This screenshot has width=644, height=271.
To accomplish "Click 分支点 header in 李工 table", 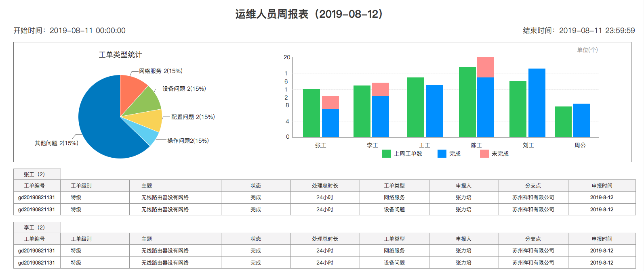I will tap(533, 239).
